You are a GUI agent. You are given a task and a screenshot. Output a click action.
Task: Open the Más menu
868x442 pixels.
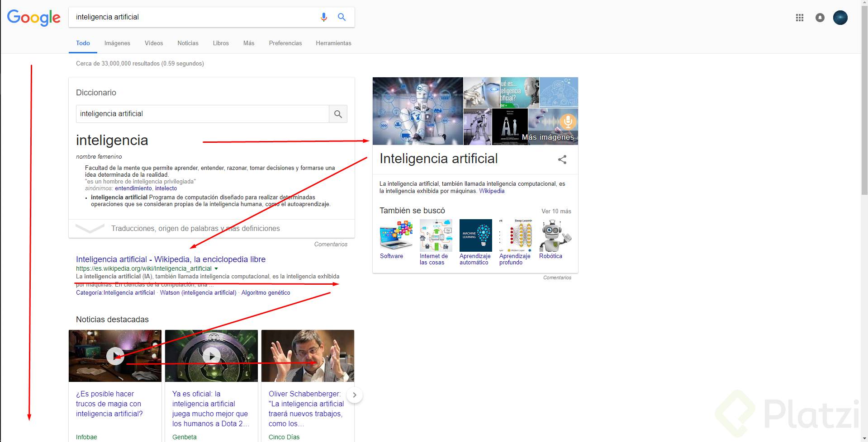[x=249, y=43]
